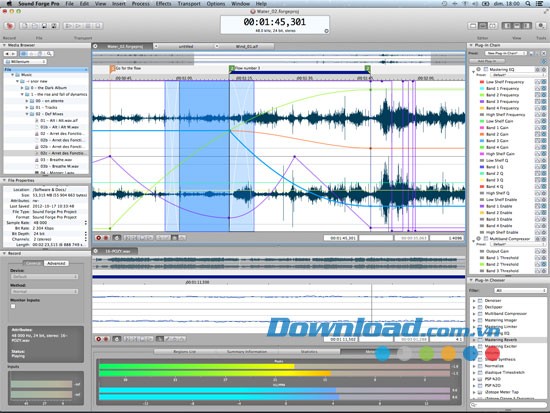Open the Effects menu
This screenshot has height=413, width=550.
pyautogui.click(x=163, y=4)
